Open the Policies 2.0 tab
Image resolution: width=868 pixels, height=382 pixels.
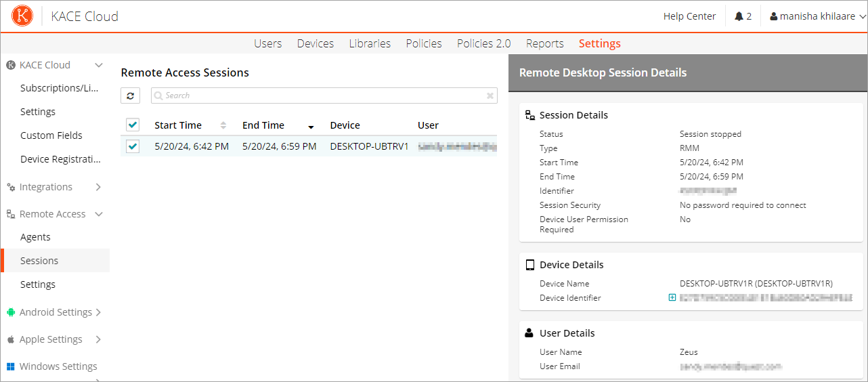pyautogui.click(x=483, y=43)
